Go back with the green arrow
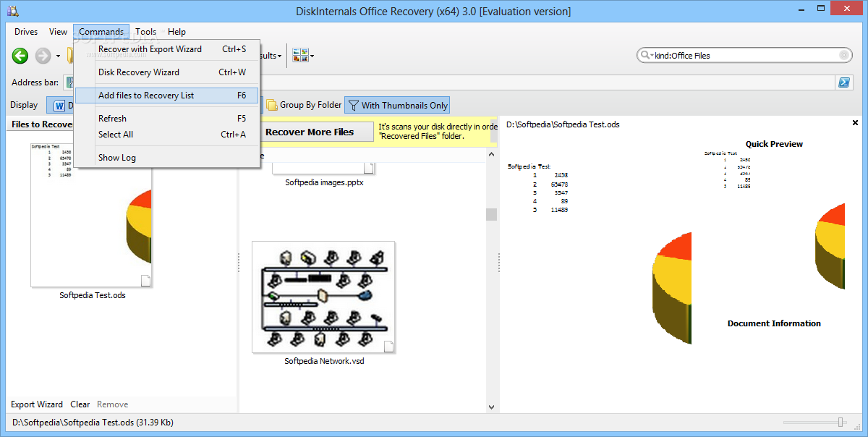The width and height of the screenshot is (868, 437). pyautogui.click(x=20, y=55)
